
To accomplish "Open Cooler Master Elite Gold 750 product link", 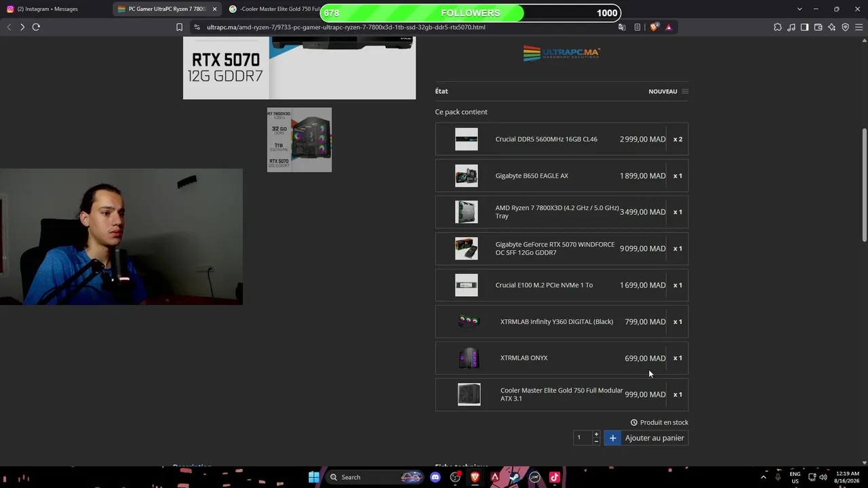I will [561, 394].
